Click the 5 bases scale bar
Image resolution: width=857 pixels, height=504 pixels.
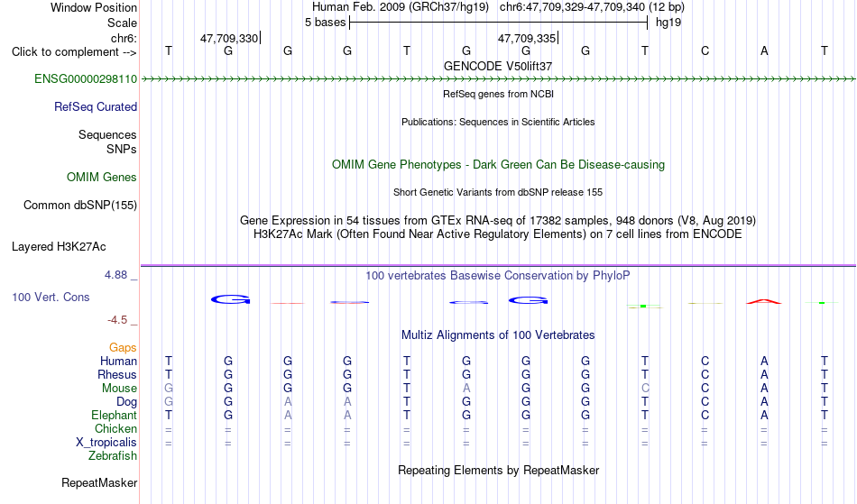coord(498,23)
